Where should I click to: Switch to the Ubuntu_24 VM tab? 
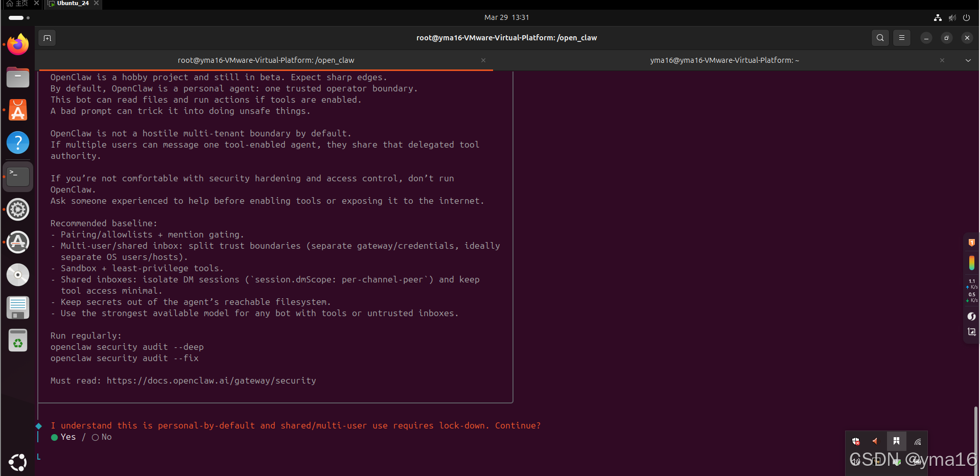coord(73,4)
